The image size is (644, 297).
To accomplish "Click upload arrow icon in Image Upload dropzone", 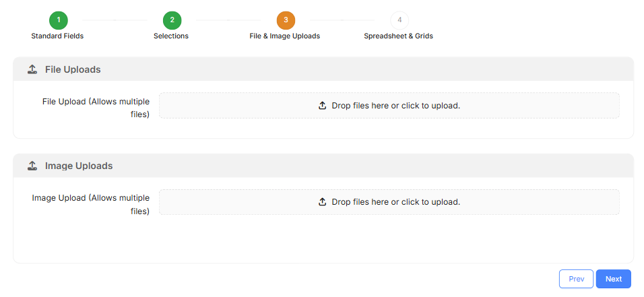I will pos(323,202).
